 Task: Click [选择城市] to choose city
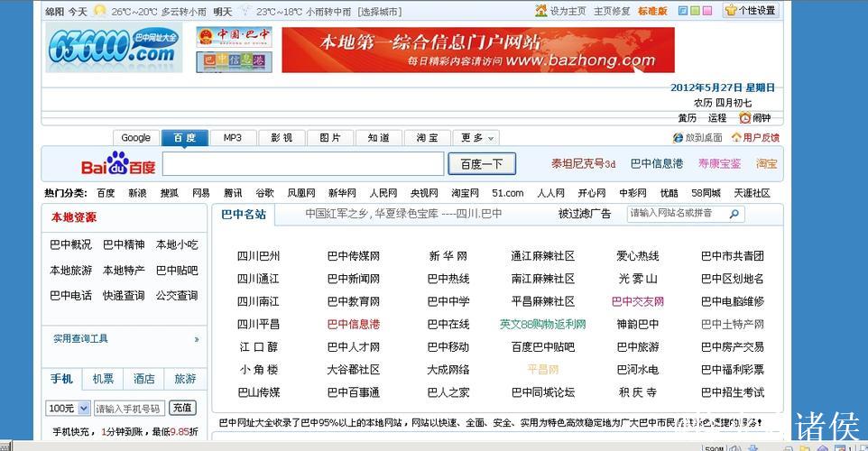[x=379, y=12]
